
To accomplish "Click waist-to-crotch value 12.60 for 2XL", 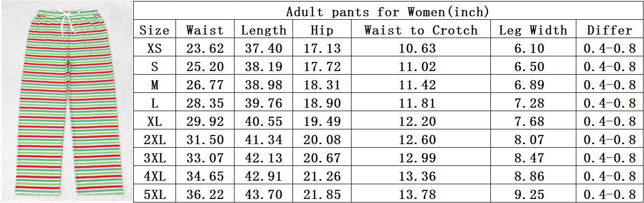I will pos(421,140).
